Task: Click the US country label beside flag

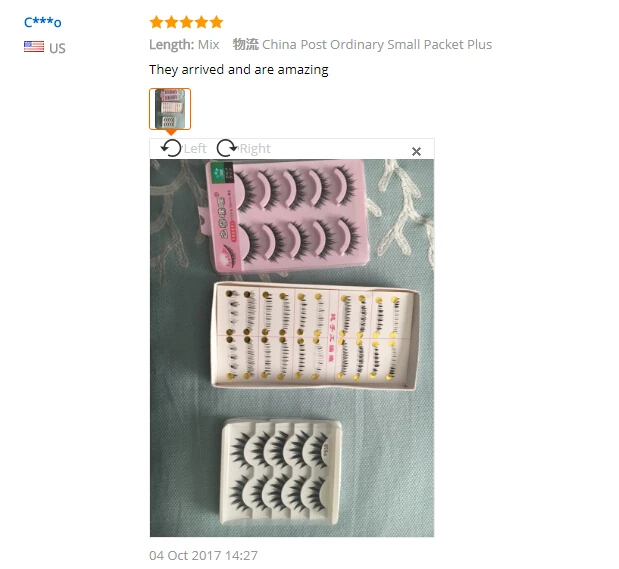Action: click(x=57, y=48)
